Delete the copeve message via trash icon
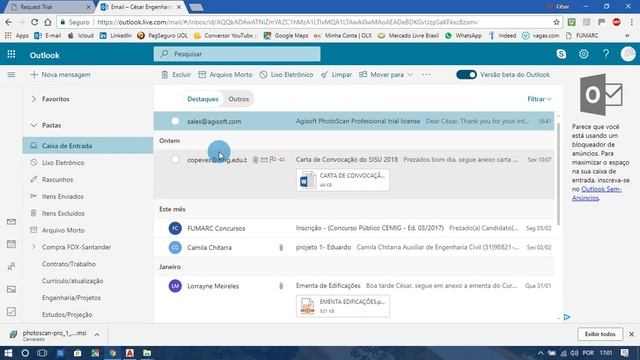This screenshot has width=640, height=360. tap(256, 160)
